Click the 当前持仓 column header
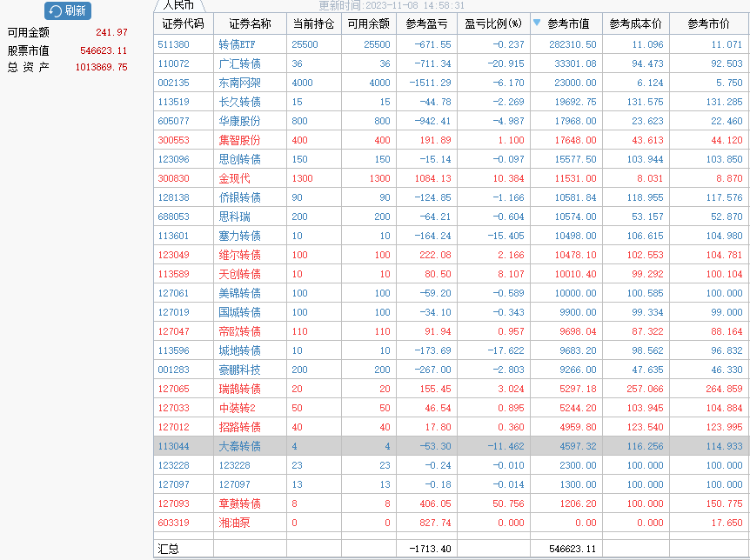Screen dimensions: 750x560 314,23
